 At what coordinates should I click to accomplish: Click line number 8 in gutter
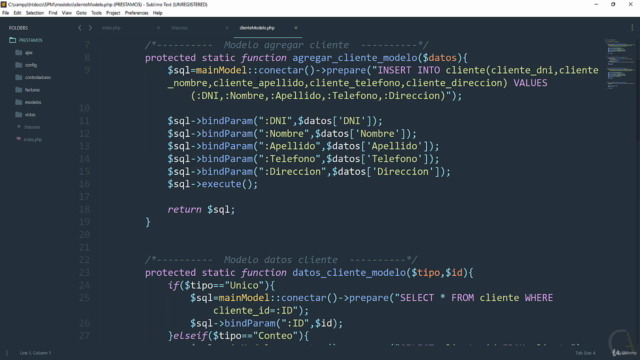(87, 58)
